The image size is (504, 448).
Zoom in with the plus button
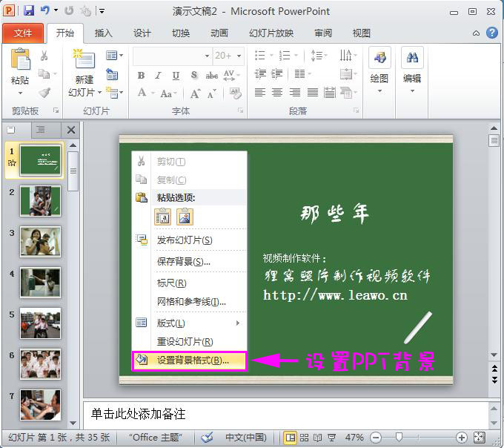[462, 438]
